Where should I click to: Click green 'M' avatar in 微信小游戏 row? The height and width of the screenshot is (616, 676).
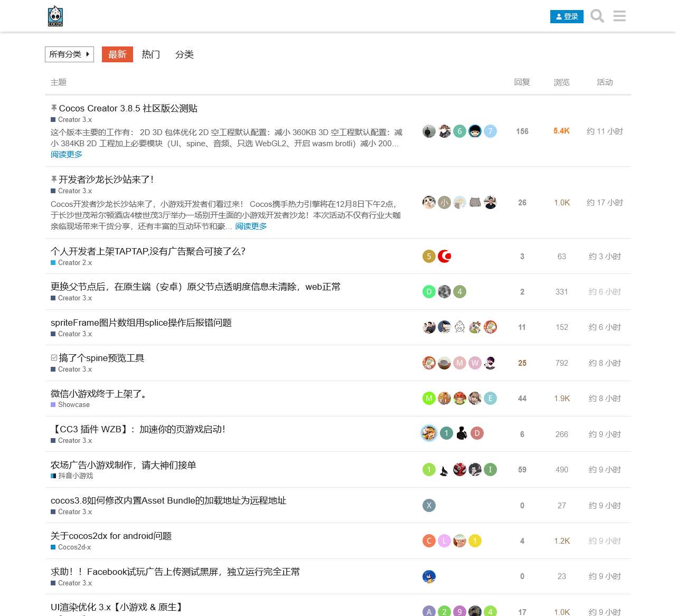point(429,399)
